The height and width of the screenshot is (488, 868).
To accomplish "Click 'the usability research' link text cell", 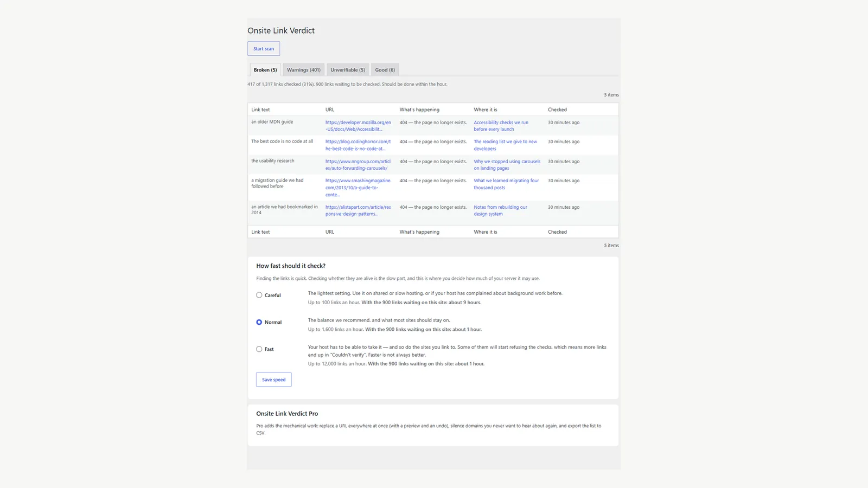I will (x=272, y=161).
